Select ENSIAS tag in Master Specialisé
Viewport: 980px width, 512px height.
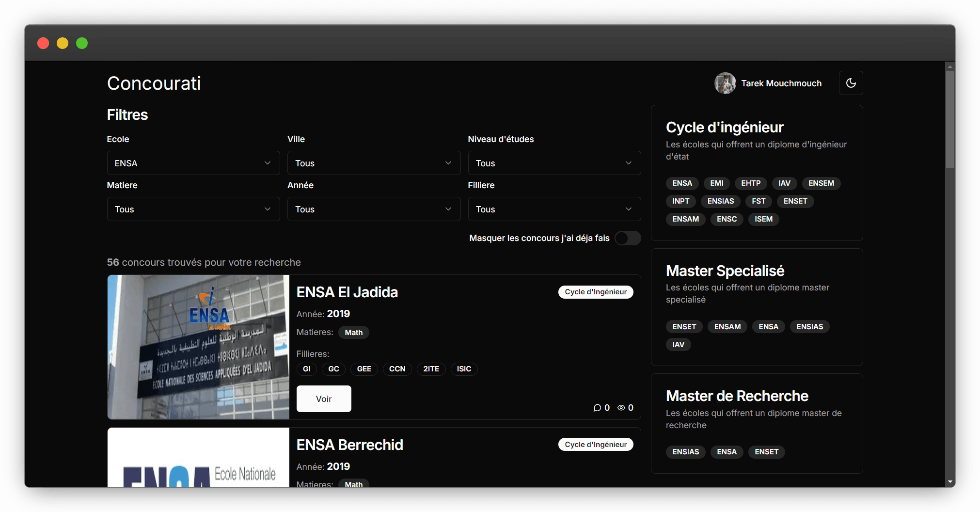(810, 327)
